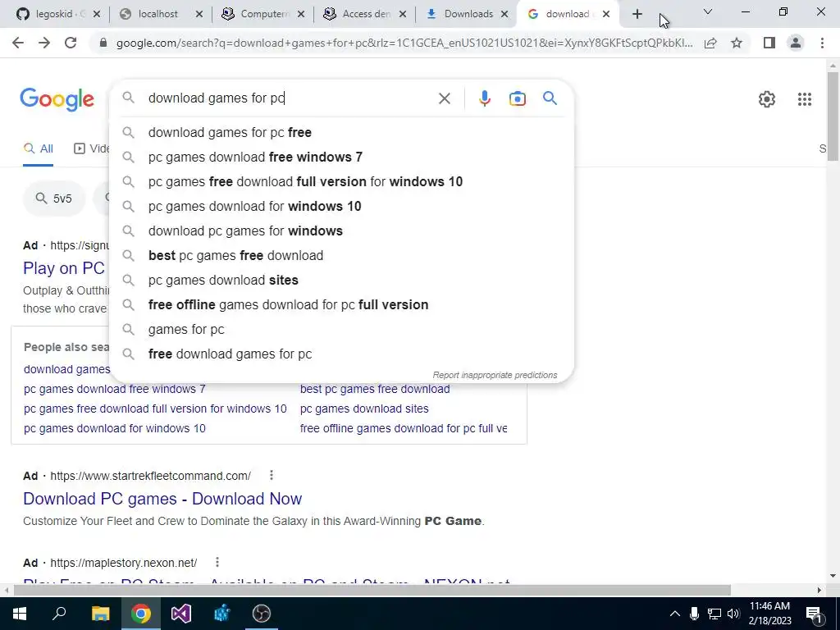840x630 pixels.
Task: Open the taskbar clock showing 11:46 AM
Action: pos(769,614)
